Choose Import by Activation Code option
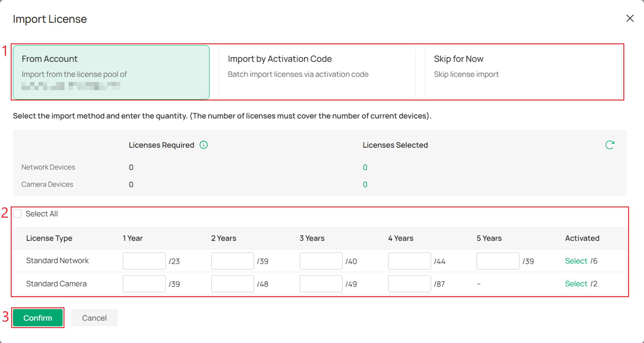644x343 pixels. click(317, 72)
